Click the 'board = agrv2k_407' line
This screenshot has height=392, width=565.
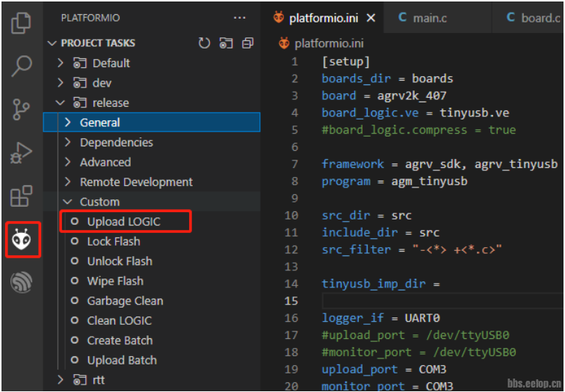point(384,96)
